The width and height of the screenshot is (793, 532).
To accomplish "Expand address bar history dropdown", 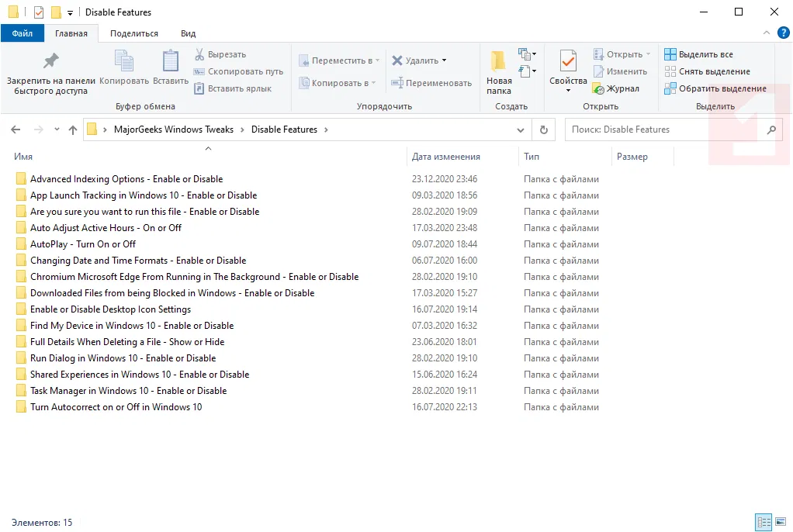I will (x=521, y=130).
